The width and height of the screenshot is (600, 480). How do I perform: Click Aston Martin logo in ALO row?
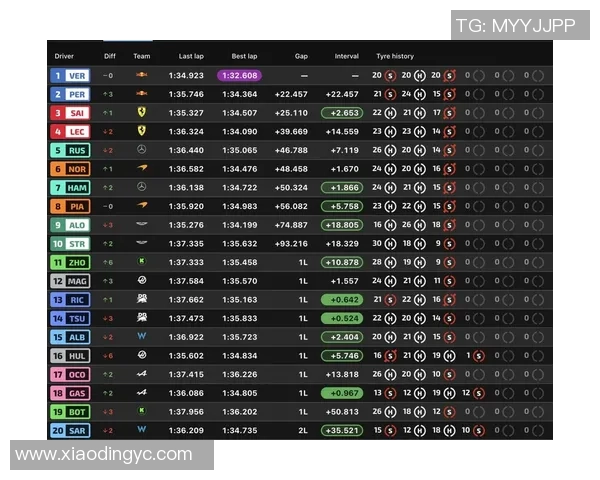pos(142,224)
